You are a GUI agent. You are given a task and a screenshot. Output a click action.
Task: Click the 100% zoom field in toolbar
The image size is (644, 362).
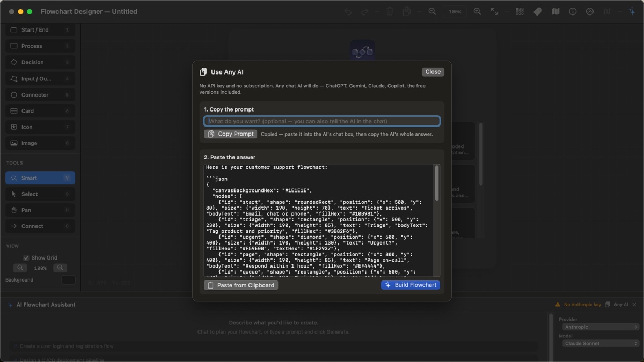(x=455, y=11)
